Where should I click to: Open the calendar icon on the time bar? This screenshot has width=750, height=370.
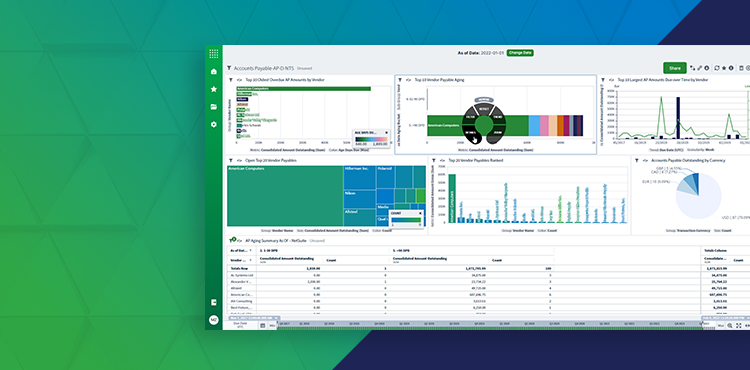tap(263, 326)
